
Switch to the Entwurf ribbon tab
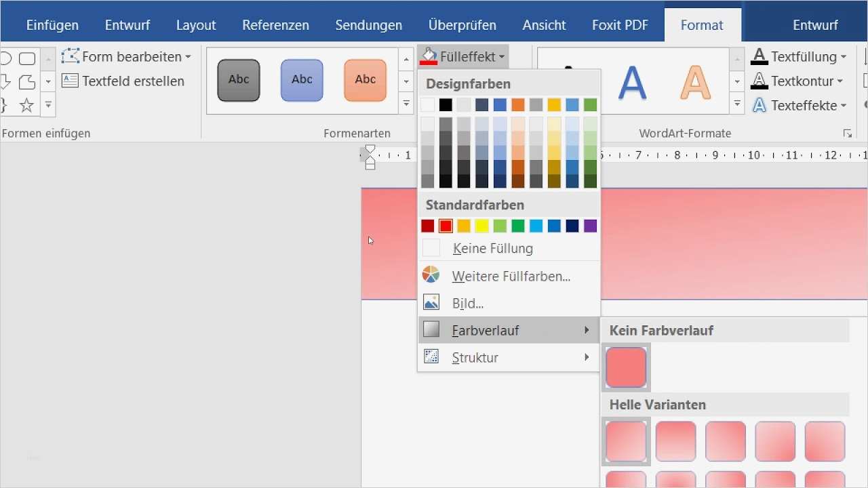tap(127, 24)
